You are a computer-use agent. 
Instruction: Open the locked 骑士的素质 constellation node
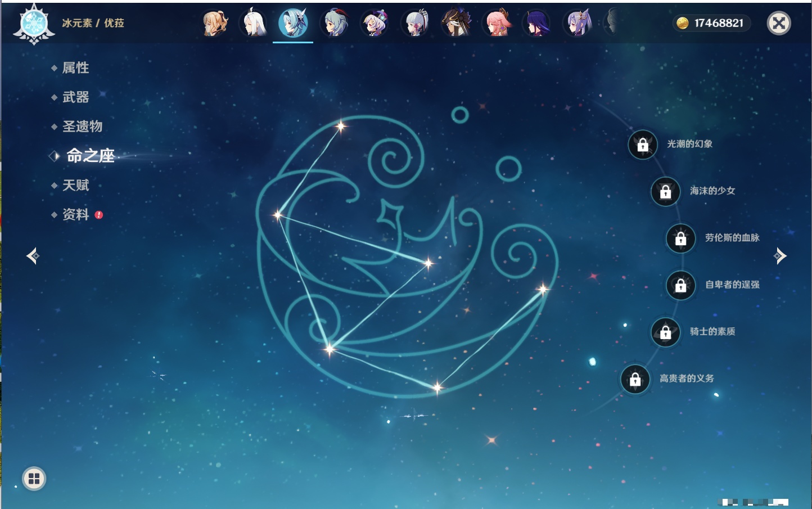click(x=666, y=332)
